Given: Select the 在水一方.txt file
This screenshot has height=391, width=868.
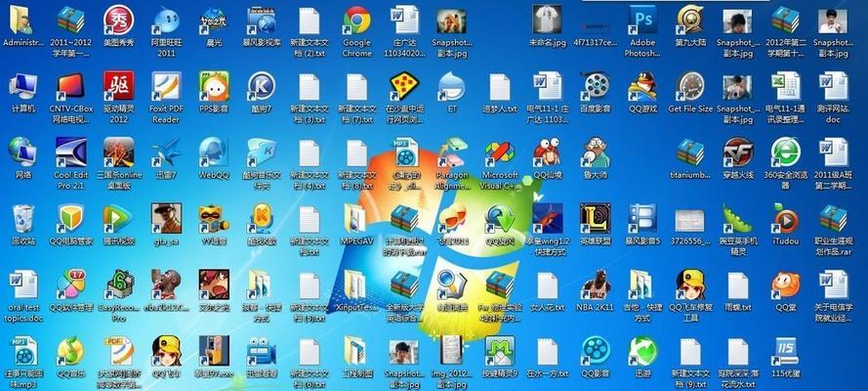Looking at the screenshot, I should (x=548, y=351).
